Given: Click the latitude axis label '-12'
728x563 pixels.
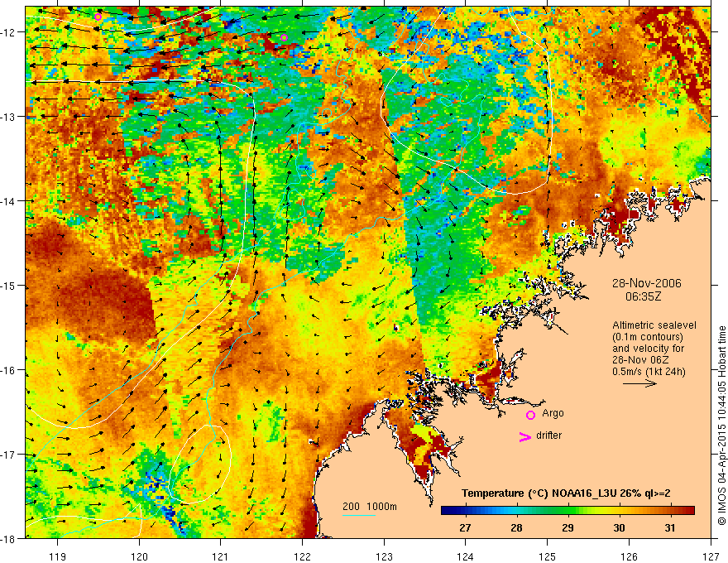Looking at the screenshot, I should tap(8, 32).
